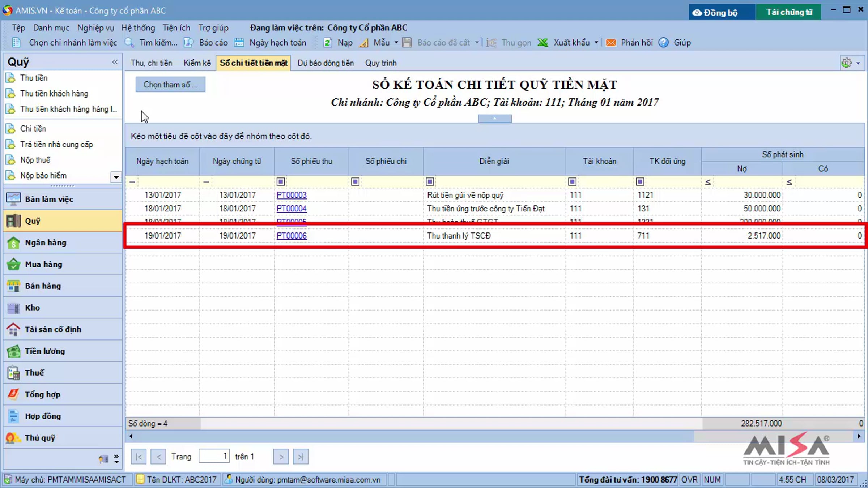Sort by the Diễn giải column header

coord(494,161)
